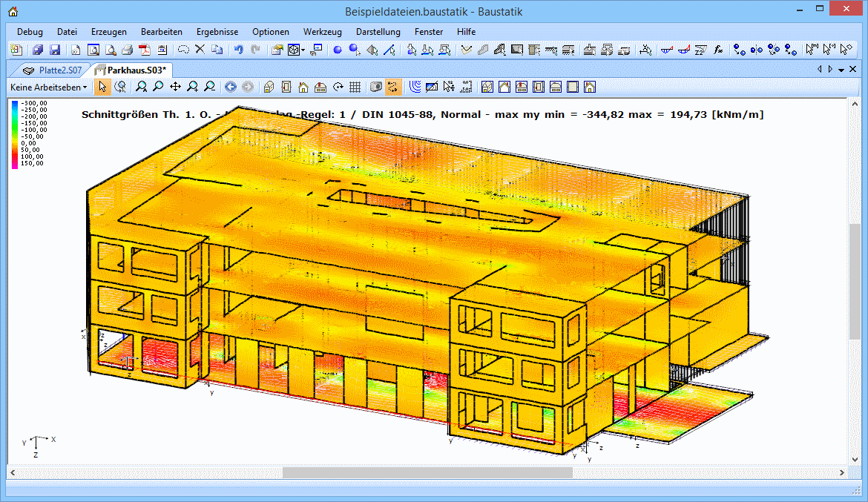
Task: Open the Ergebnisse menu
Action: [217, 32]
